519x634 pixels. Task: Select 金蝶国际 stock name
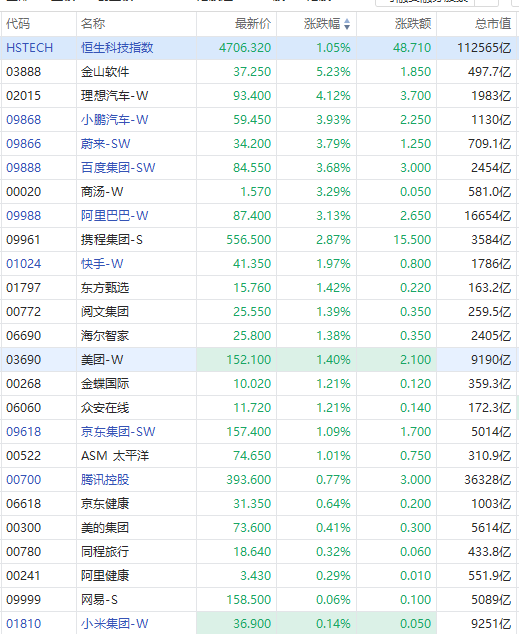105,384
